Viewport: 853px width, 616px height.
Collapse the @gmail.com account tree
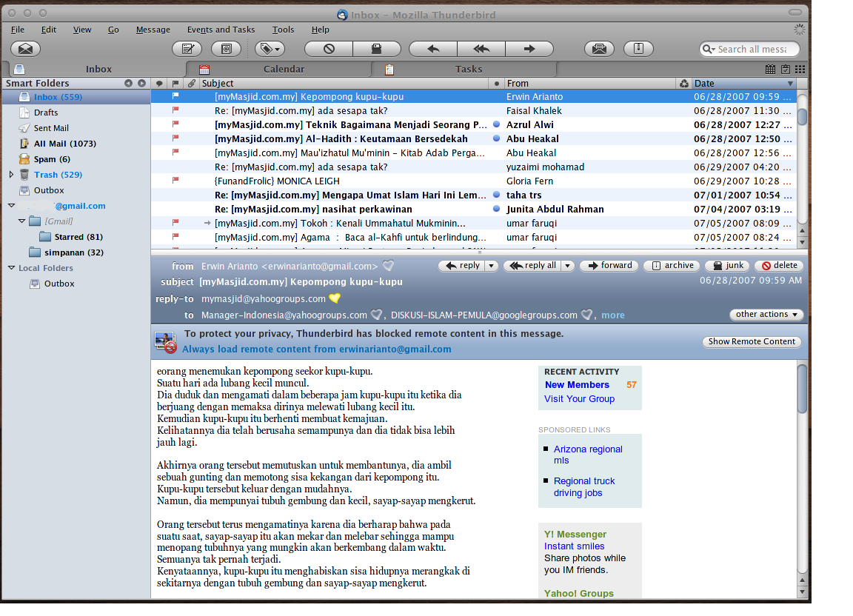(11, 206)
